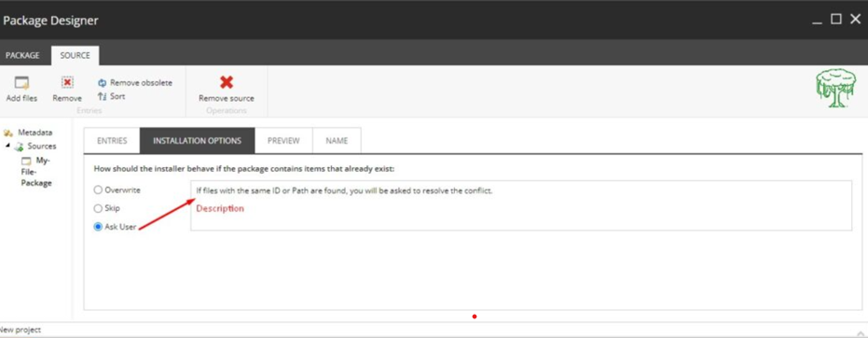Collapse the Sources tree node arrow
Viewport: 868px width, 338px height.
pos(7,146)
